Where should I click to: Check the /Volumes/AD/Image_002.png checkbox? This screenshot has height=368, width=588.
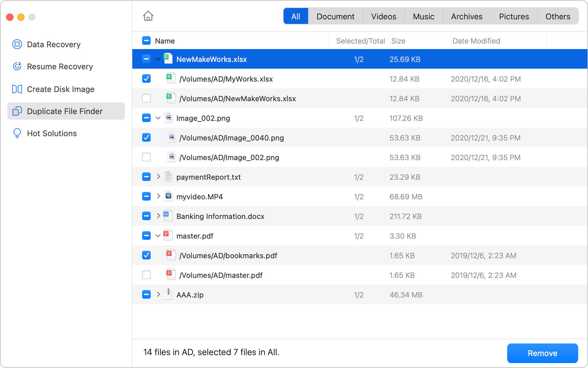coord(146,157)
